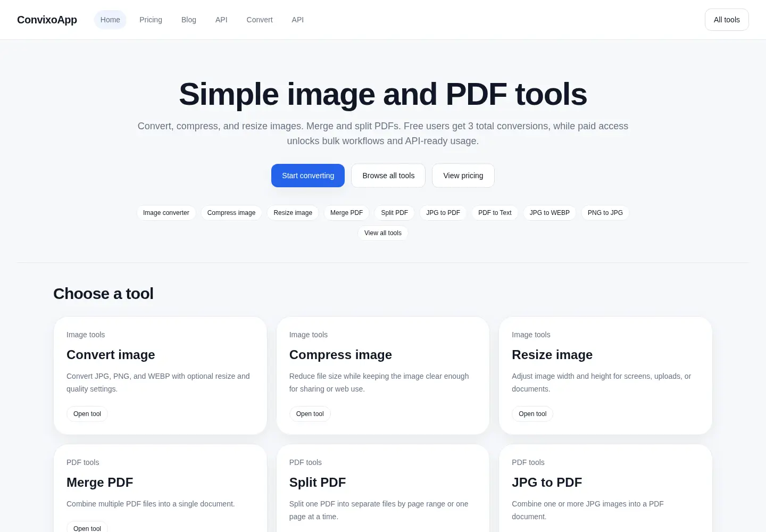This screenshot has height=532, width=766.
Task: Select the Convert nav link
Action: [x=260, y=20]
